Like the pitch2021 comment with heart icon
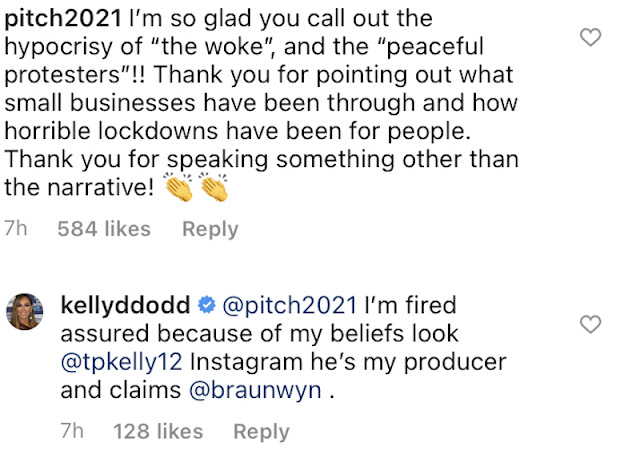640x458 pixels. point(590,37)
